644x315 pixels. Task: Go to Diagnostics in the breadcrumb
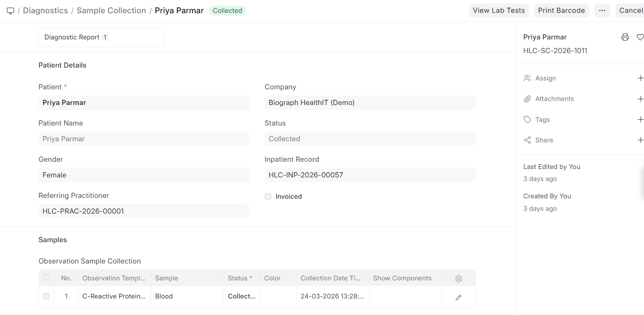[x=45, y=10]
